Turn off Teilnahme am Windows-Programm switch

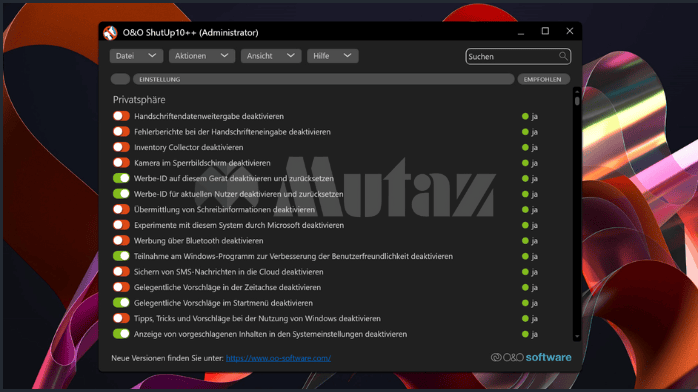tap(121, 256)
